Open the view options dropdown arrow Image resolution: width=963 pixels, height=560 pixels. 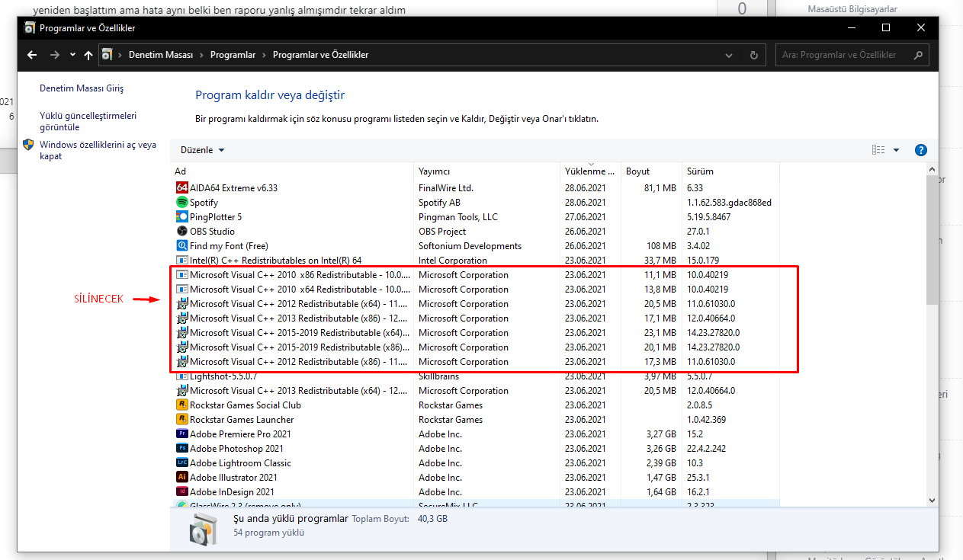coord(896,150)
